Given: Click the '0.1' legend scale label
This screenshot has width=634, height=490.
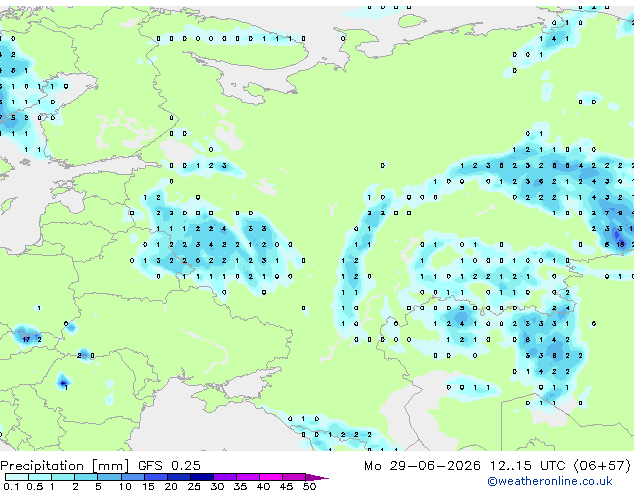Looking at the screenshot, I should point(11,486).
